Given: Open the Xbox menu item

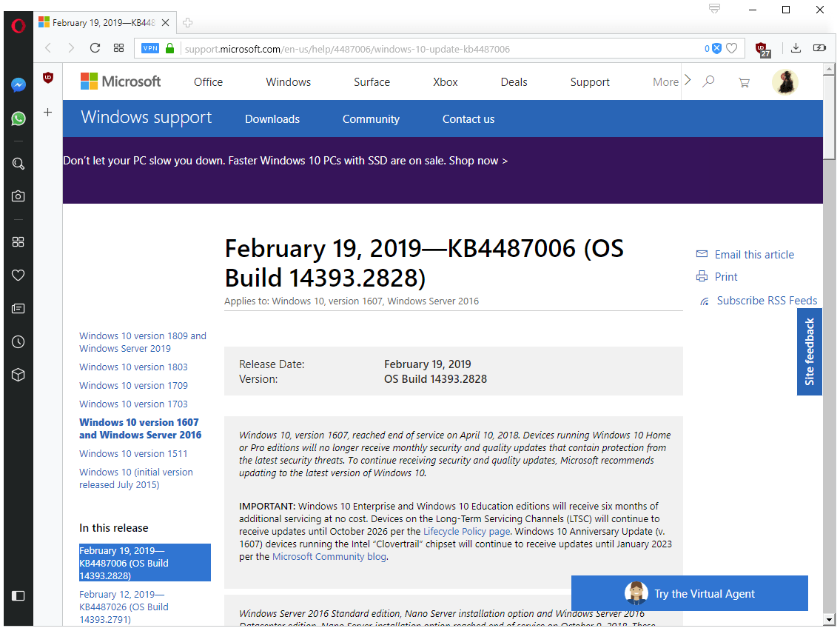Looking at the screenshot, I should [x=446, y=82].
